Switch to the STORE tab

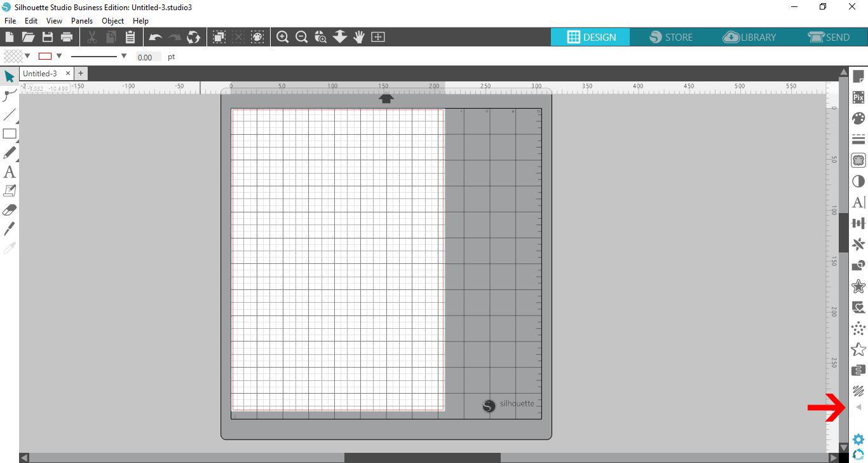click(x=671, y=37)
